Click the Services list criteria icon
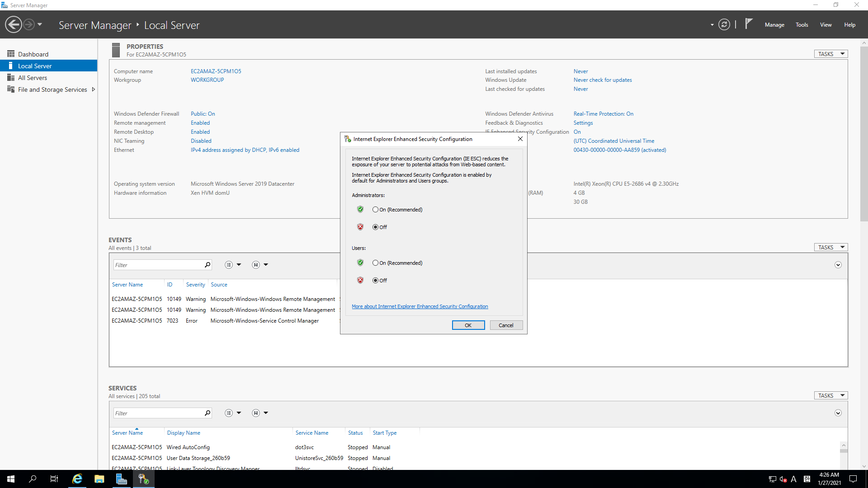Screen dimensions: 868x488 229,413
